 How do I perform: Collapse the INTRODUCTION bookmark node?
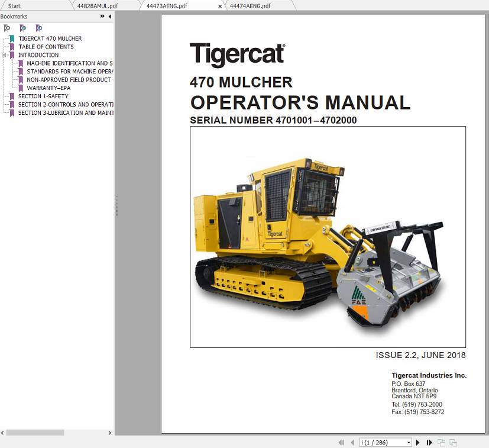click(3, 55)
